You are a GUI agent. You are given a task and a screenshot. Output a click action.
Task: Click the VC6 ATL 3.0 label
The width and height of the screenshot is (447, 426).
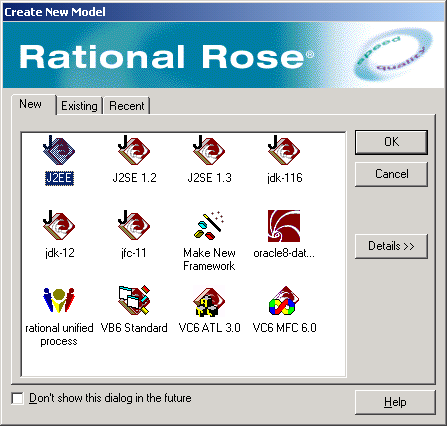click(209, 328)
